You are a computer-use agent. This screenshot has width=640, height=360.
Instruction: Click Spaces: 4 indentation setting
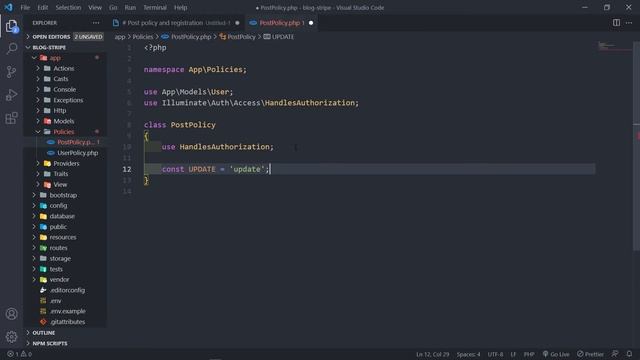coord(468,354)
